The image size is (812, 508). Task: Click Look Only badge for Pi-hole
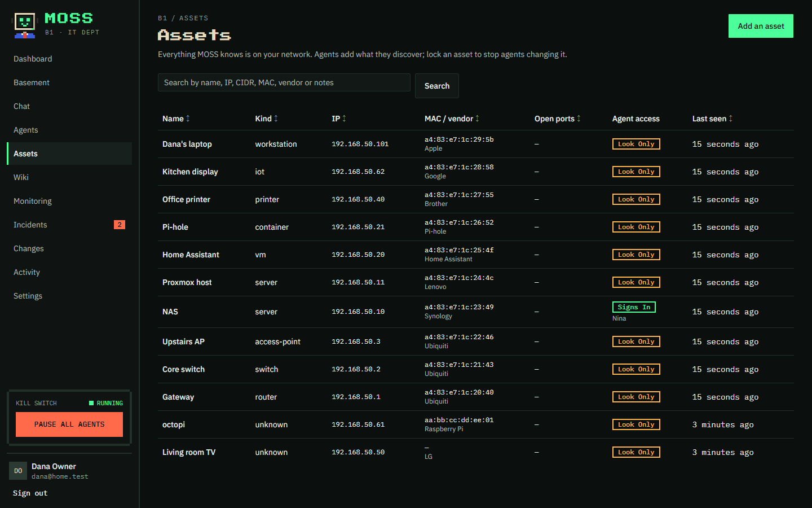(636, 227)
